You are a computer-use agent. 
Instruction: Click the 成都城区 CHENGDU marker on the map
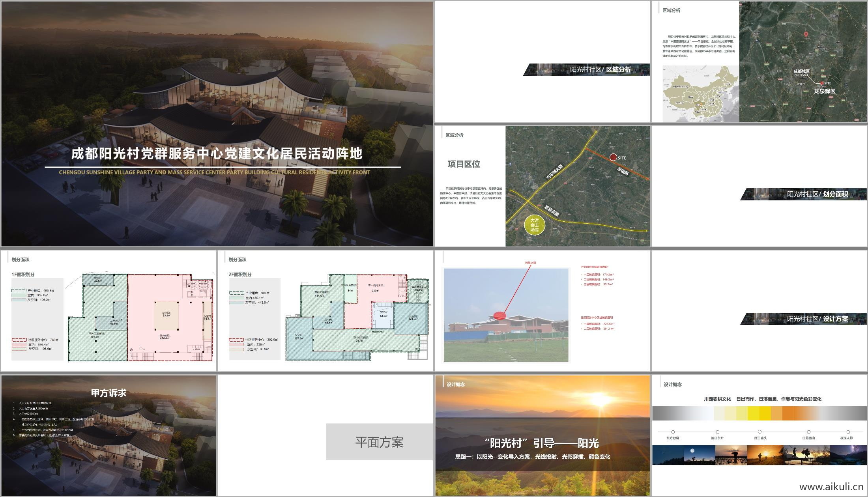(802, 73)
